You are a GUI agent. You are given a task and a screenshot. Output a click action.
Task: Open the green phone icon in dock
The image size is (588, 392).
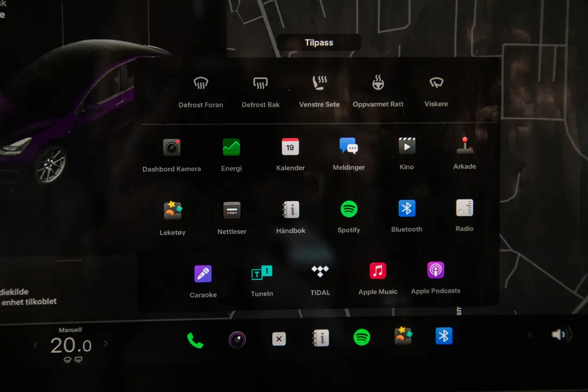(195, 341)
